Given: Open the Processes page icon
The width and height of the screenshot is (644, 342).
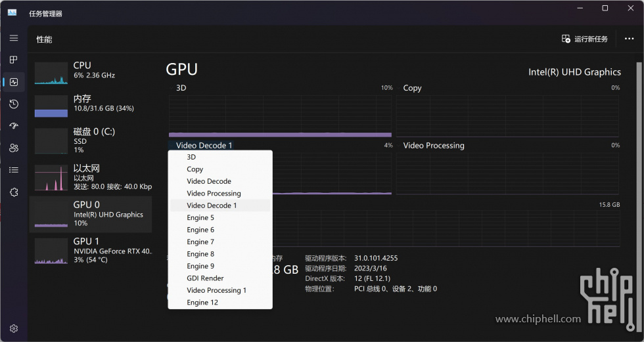Looking at the screenshot, I should pos(14,60).
